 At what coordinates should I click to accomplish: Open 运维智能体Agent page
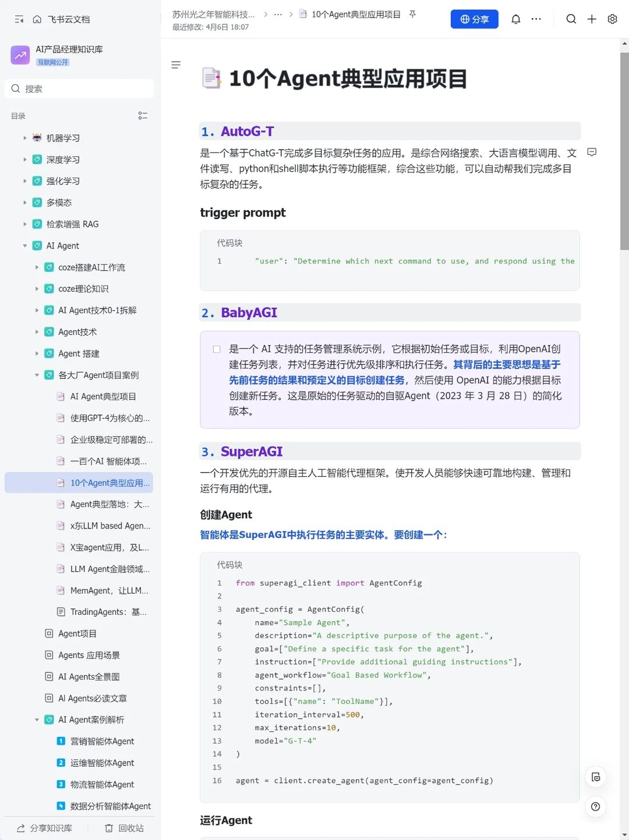click(x=102, y=763)
